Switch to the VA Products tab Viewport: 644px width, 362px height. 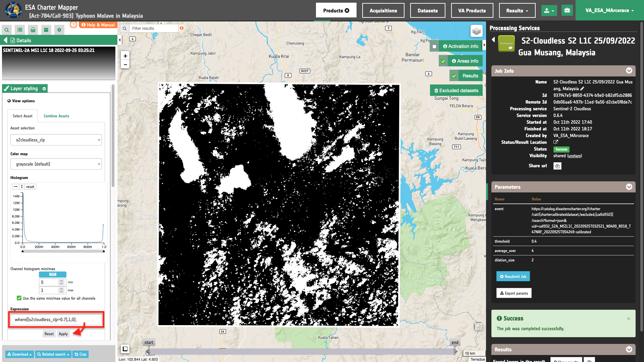pos(472,10)
